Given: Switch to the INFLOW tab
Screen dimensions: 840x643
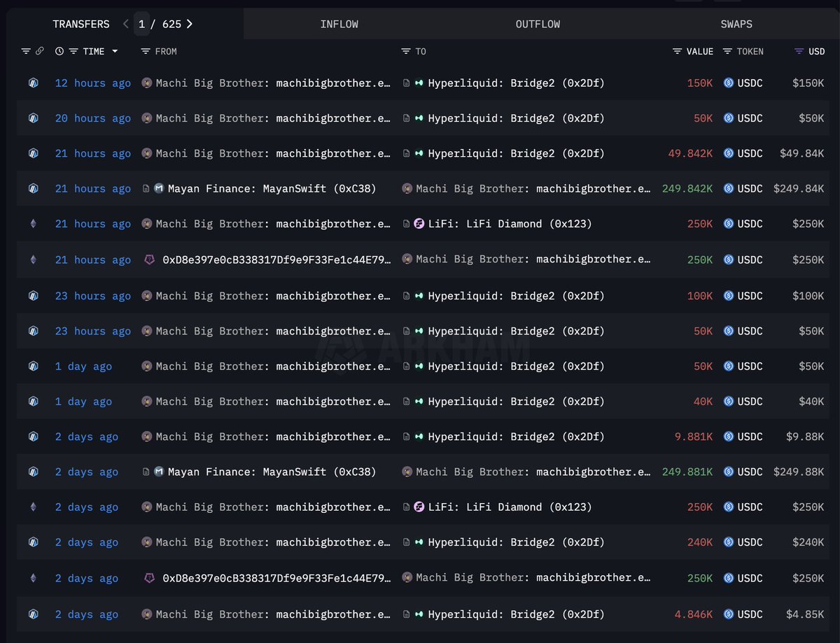Looking at the screenshot, I should point(339,24).
